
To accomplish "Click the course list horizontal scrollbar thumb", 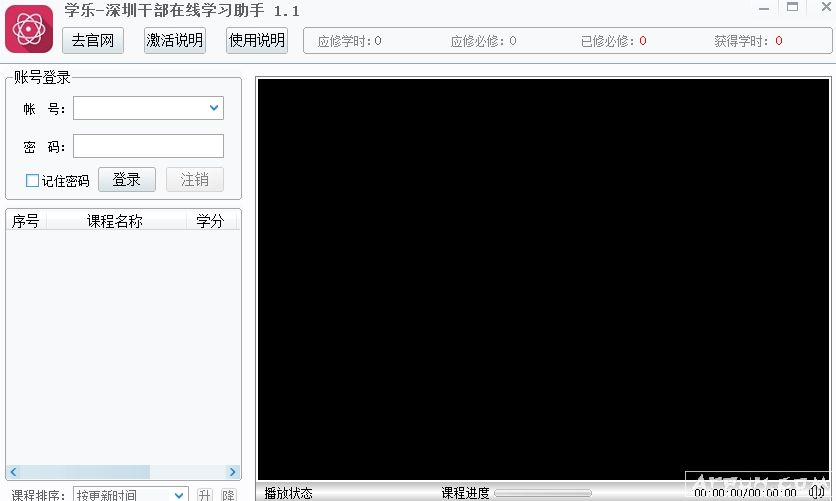I will click(x=85, y=472).
